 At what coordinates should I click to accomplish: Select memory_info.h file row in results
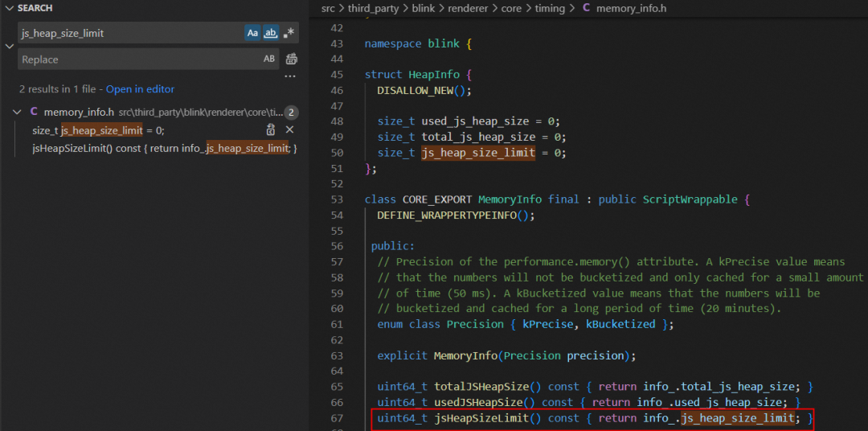(x=155, y=112)
